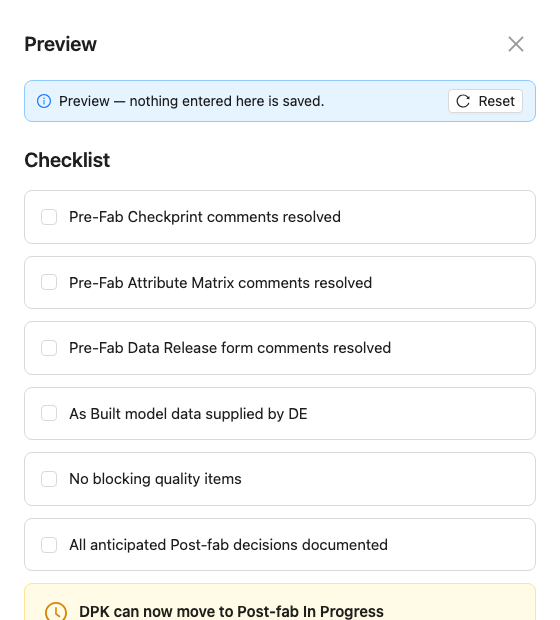The image size is (560, 620).
Task: Click the 'No blocking quality items' label text
Action: [155, 479]
